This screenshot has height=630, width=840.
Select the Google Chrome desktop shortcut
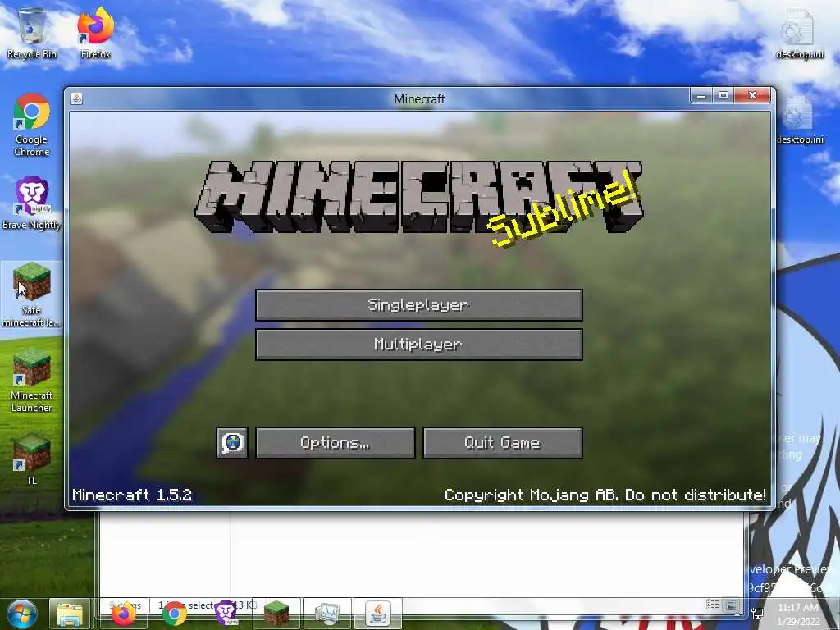(x=32, y=125)
